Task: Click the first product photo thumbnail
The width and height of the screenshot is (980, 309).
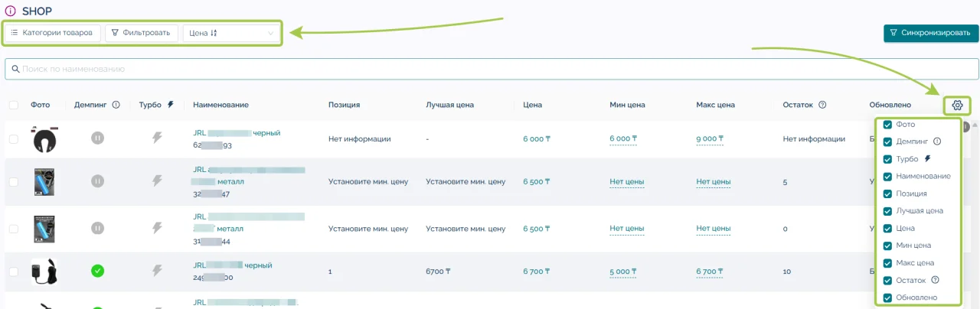Action: tap(45, 139)
